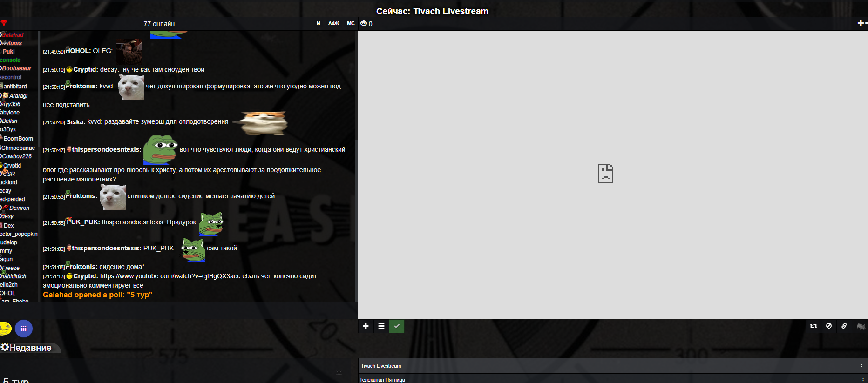Click username Ayy356 in user list

coord(11,104)
